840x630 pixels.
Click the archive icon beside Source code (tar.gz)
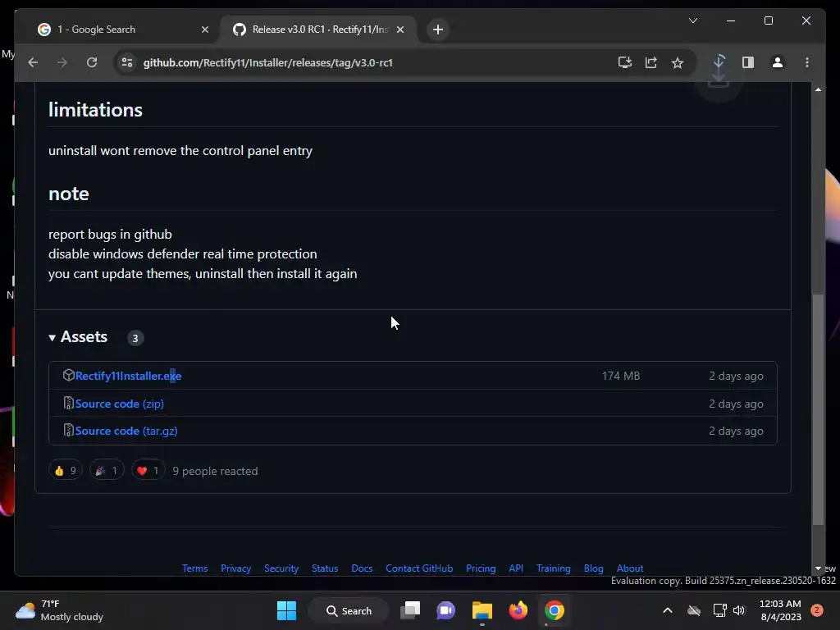(x=68, y=430)
